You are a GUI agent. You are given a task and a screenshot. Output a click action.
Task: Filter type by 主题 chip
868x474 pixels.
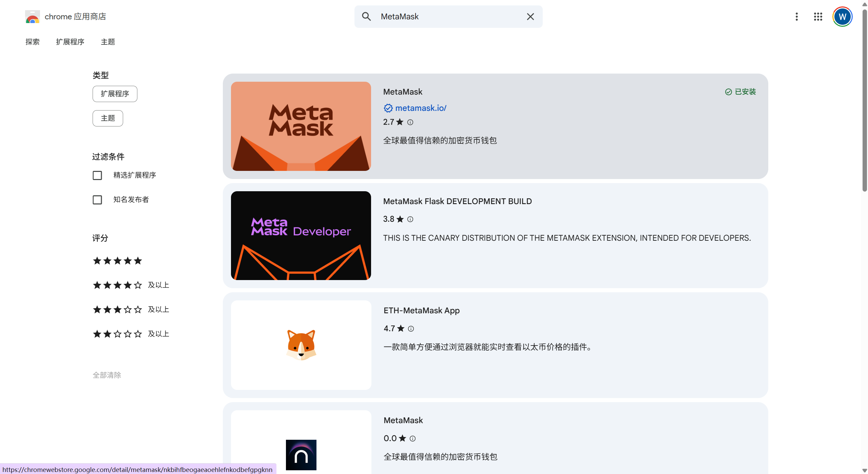coord(108,118)
